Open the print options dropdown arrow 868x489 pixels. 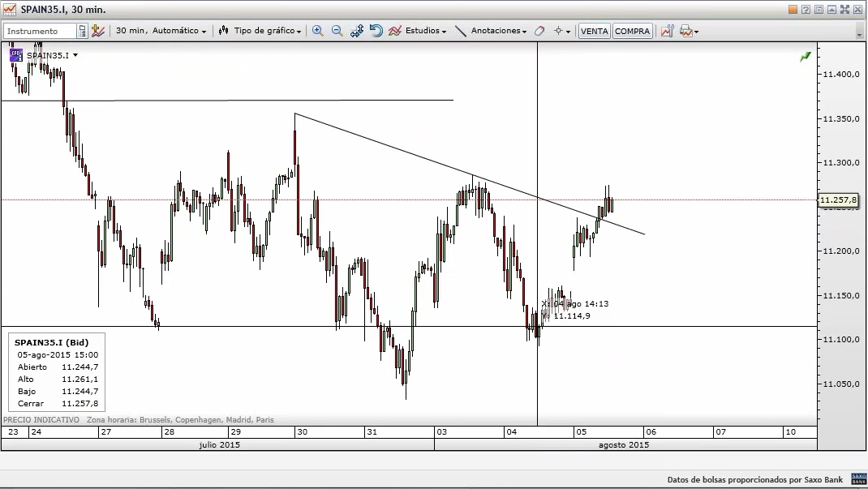(696, 32)
